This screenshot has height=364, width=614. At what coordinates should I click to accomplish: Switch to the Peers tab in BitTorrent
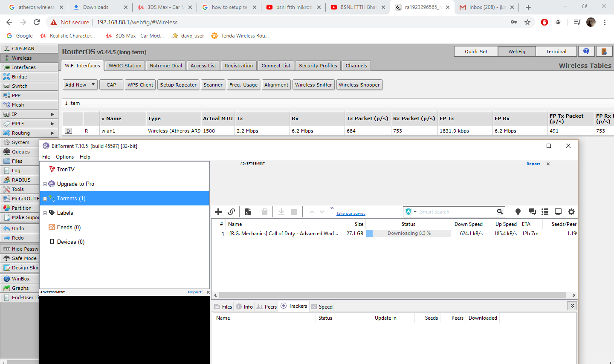click(267, 306)
